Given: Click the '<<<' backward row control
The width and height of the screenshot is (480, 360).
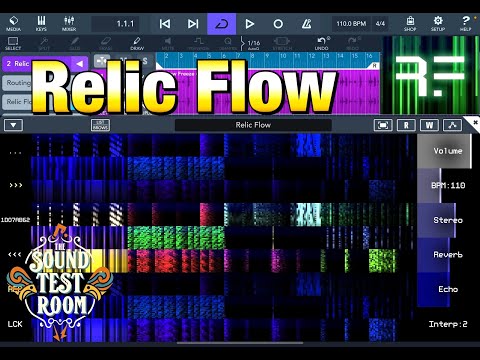Looking at the screenshot, I should click(x=15, y=255).
